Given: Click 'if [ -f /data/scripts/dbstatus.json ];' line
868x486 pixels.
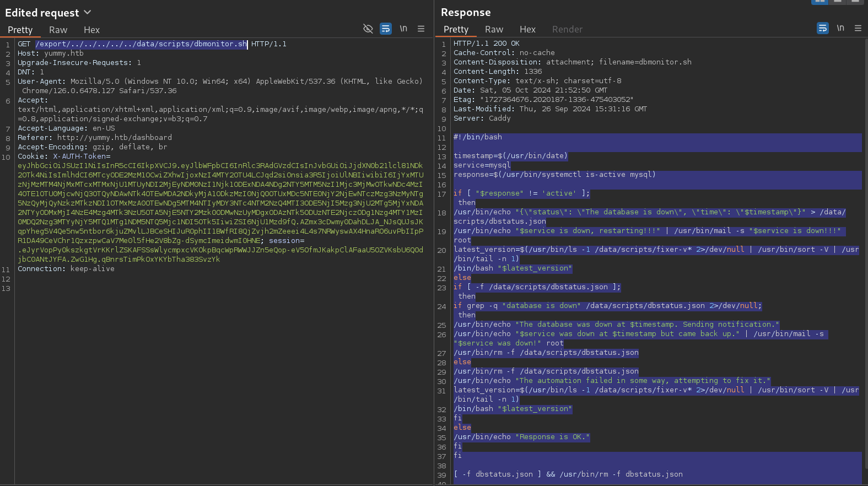Looking at the screenshot, I should tap(537, 287).
